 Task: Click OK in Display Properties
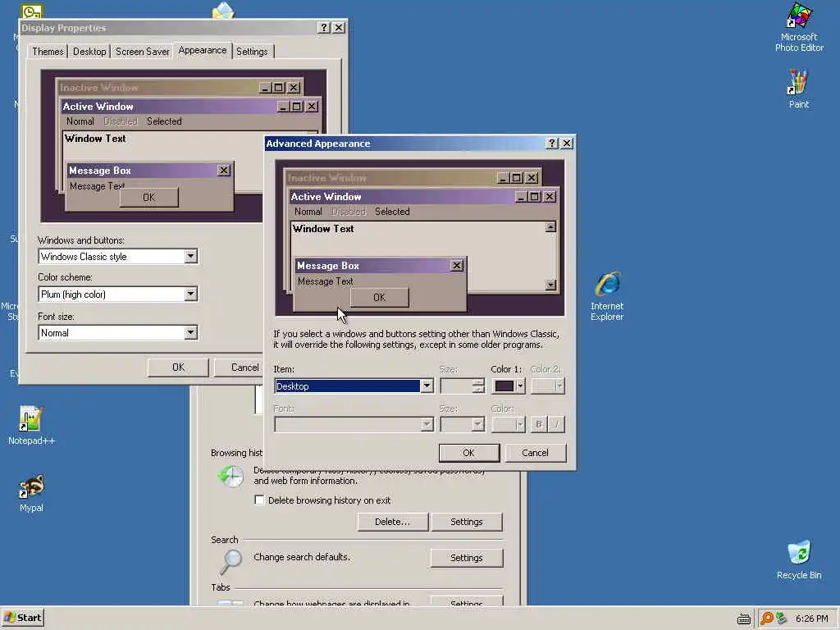point(178,367)
